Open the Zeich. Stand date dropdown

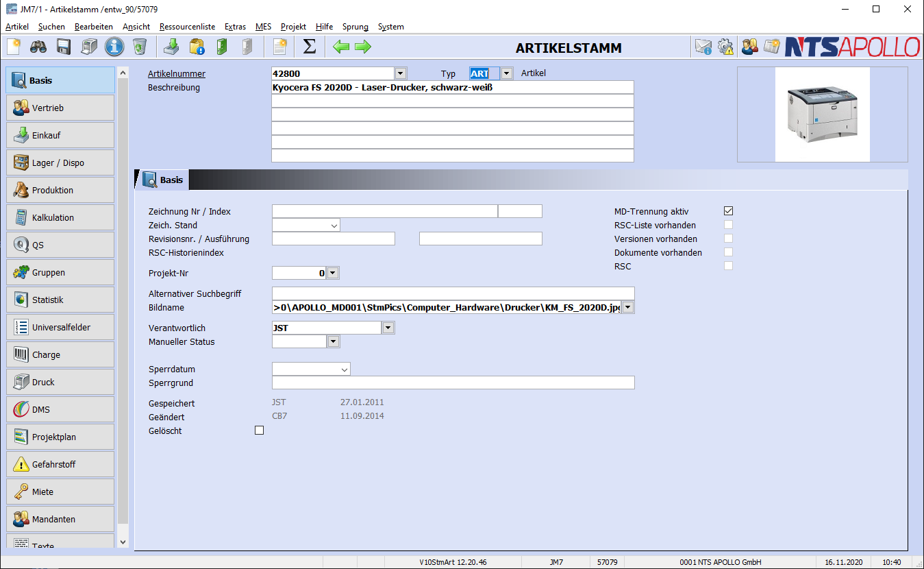334,225
